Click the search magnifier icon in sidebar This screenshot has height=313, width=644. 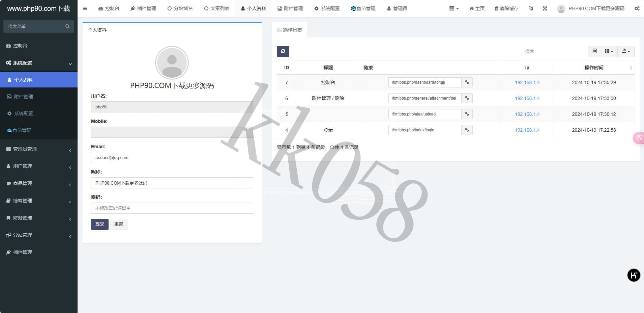coord(67,26)
